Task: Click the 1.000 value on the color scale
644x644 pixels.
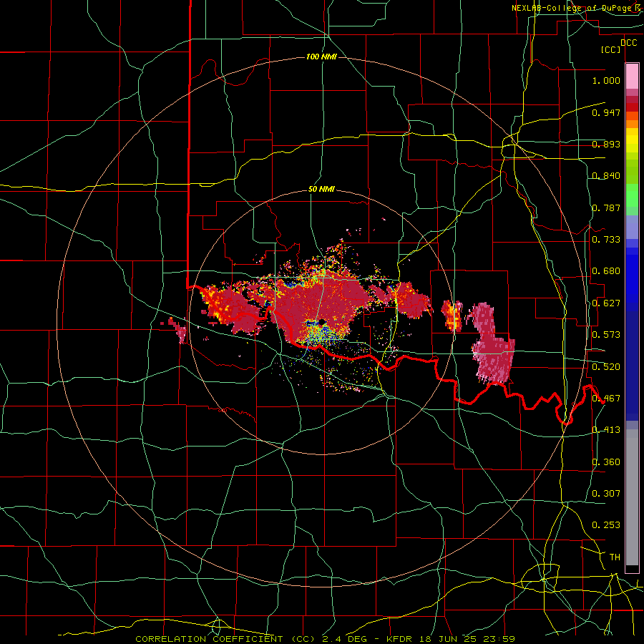Action: point(606,80)
